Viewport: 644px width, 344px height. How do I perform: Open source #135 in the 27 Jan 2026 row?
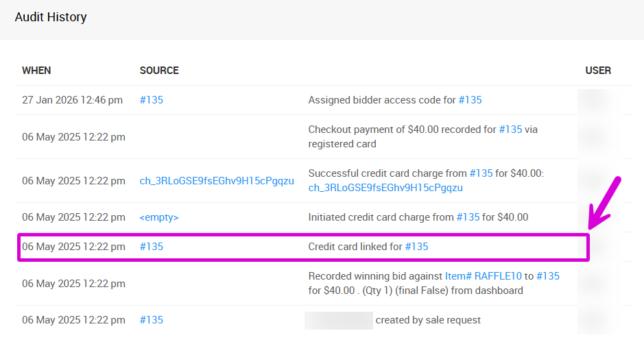click(152, 100)
